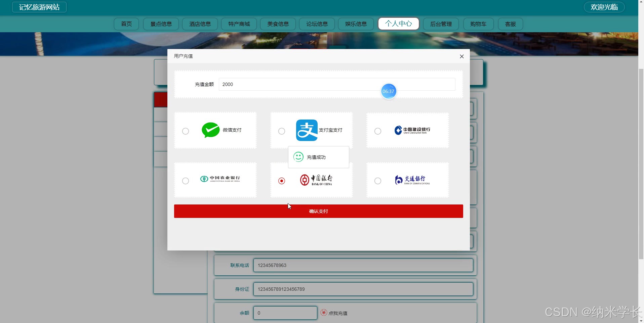Viewport: 644px width, 323px height.
Task: Select the 交通银行 radio button
Action: pyautogui.click(x=378, y=181)
